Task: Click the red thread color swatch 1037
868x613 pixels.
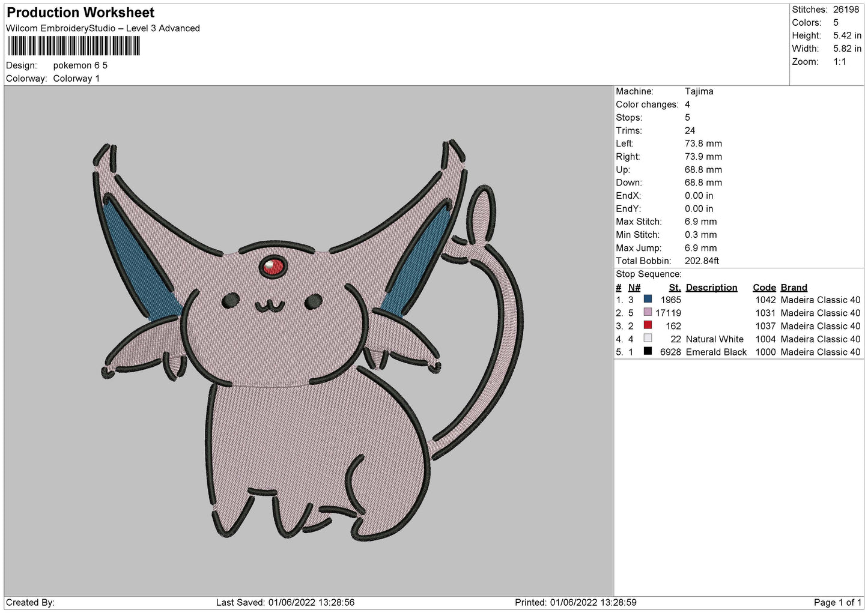Action: click(x=648, y=325)
